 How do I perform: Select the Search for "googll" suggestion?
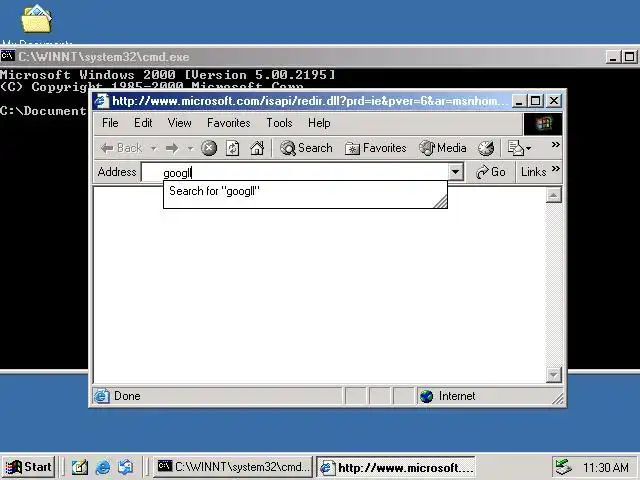(305, 191)
